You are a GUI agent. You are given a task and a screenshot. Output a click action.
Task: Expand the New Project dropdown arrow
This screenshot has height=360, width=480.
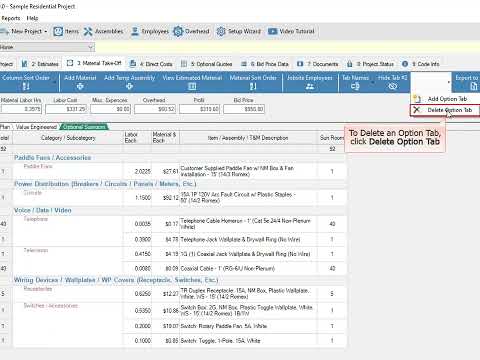[46, 32]
